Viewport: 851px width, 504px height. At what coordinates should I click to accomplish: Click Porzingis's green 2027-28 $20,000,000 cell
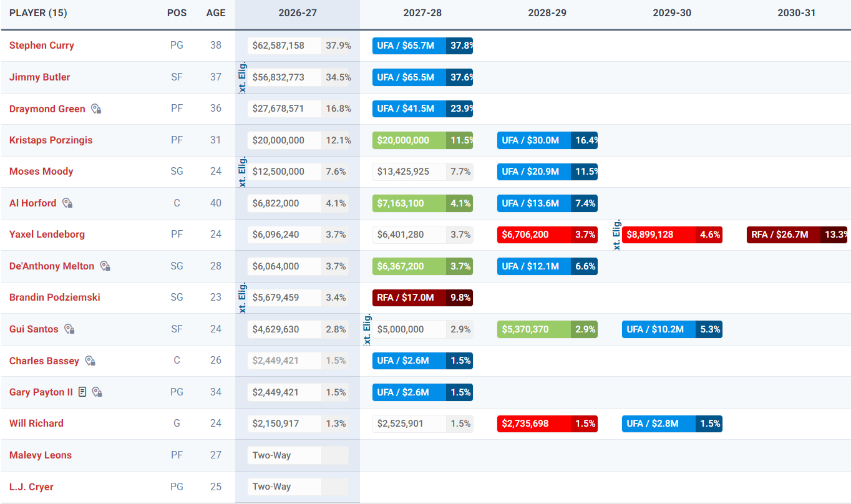tap(422, 140)
